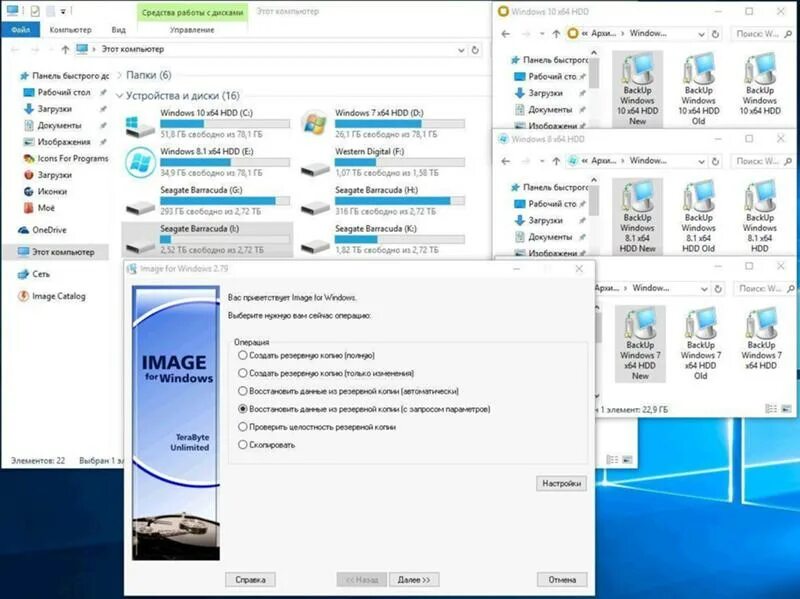Image resolution: width=800 pixels, height=599 pixels.
Task: Select BackUp Windows 10 x64 HDD New file
Action: 637,89
